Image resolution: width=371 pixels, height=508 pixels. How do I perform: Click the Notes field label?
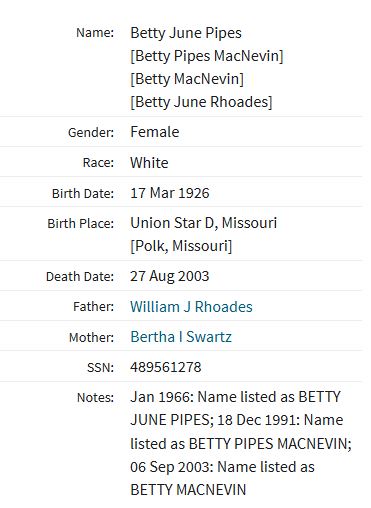[x=95, y=398]
